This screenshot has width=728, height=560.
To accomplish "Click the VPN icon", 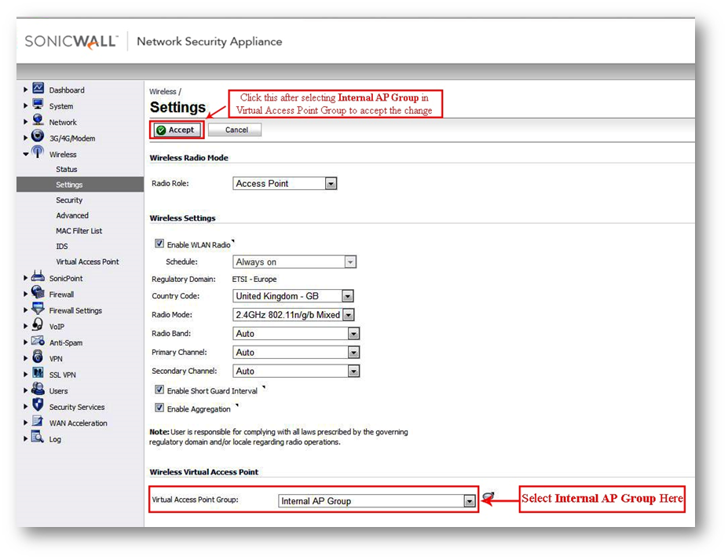I will click(x=38, y=357).
